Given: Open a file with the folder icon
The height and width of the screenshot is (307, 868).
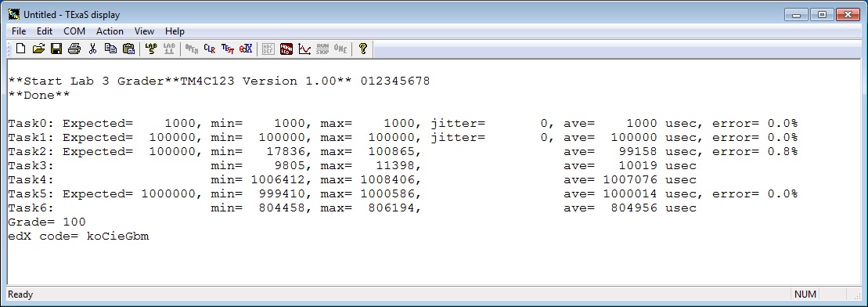Looking at the screenshot, I should coord(38,49).
